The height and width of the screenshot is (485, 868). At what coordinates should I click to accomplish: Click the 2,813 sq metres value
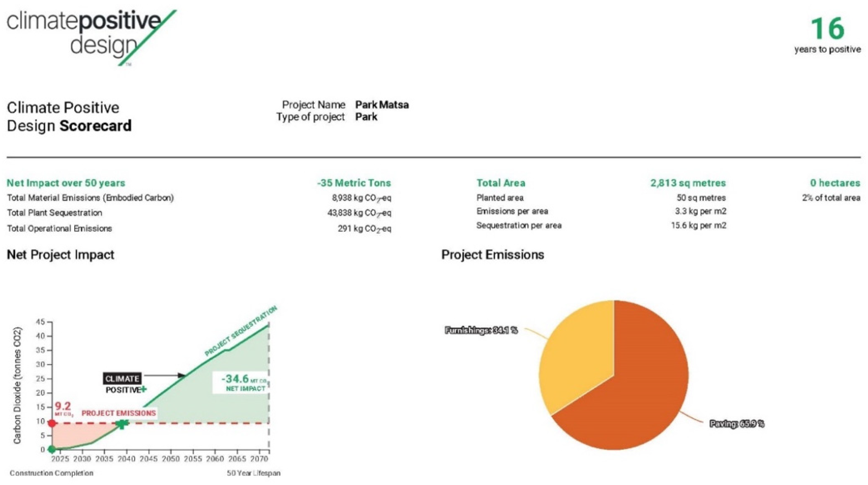click(x=688, y=183)
